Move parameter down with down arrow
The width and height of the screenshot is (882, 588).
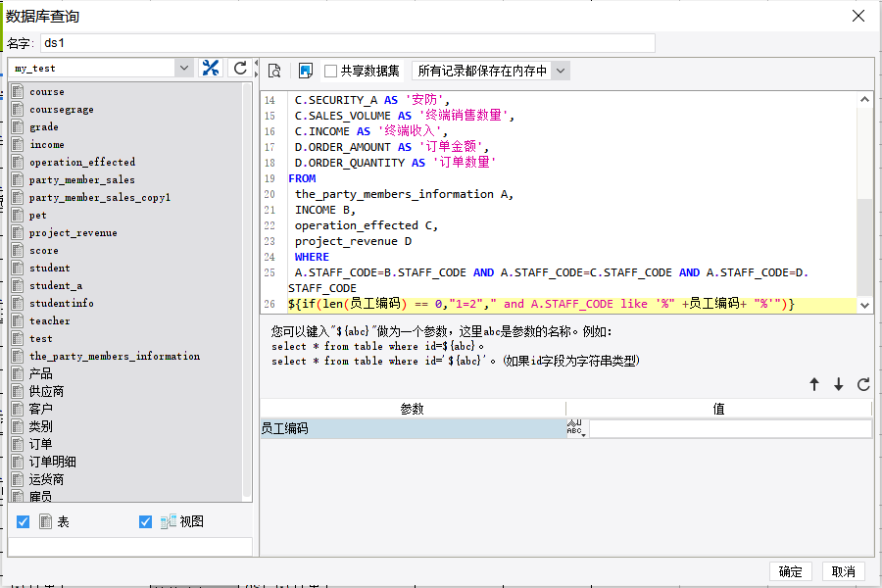coord(839,384)
